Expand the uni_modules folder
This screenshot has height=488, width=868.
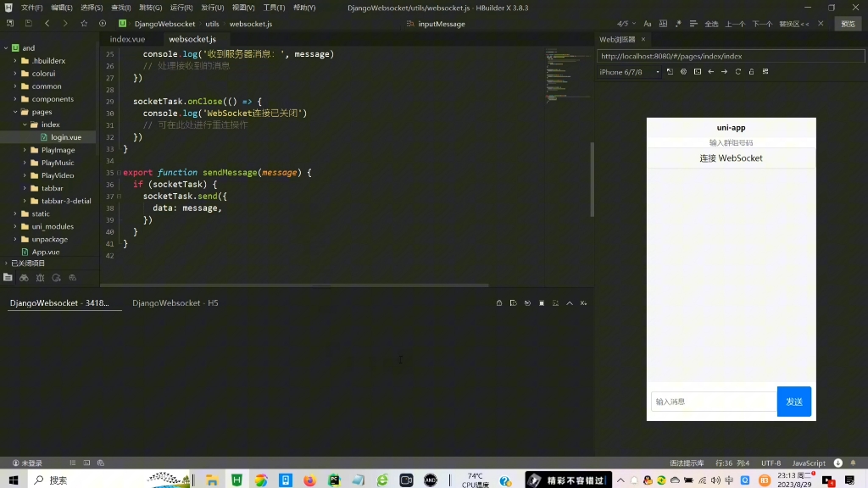click(15, 226)
